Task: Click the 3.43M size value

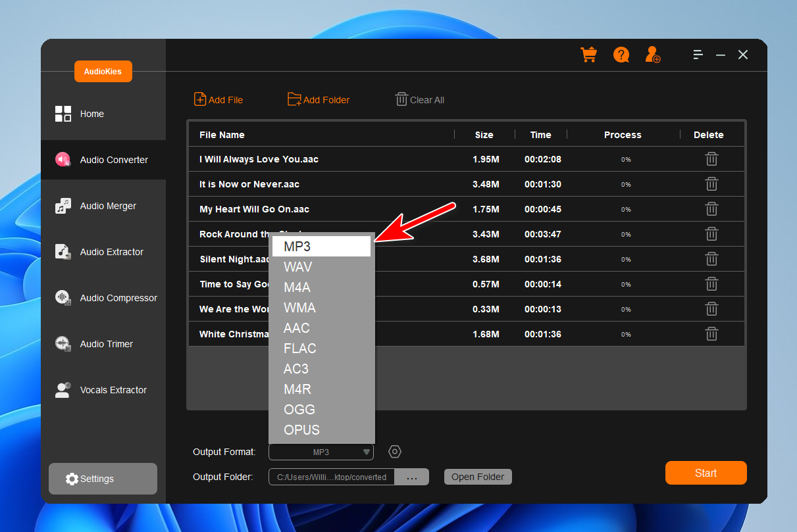Action: [486, 234]
